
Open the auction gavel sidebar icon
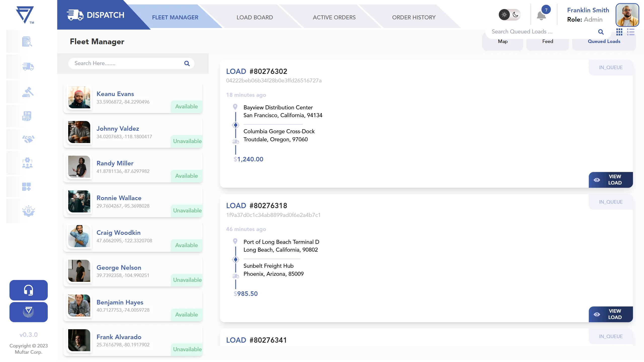click(28, 92)
